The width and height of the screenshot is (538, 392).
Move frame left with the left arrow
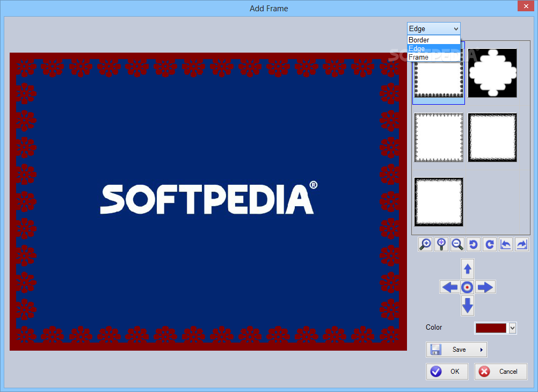click(x=450, y=287)
